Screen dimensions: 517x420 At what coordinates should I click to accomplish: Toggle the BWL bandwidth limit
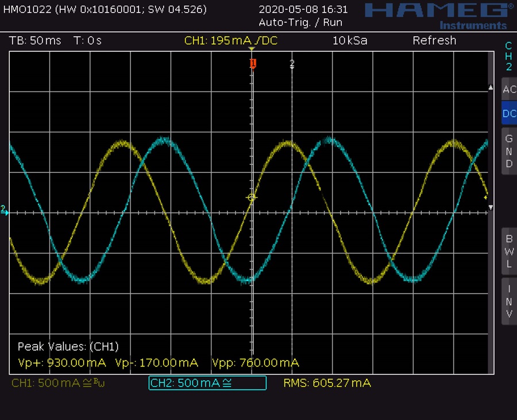509,251
